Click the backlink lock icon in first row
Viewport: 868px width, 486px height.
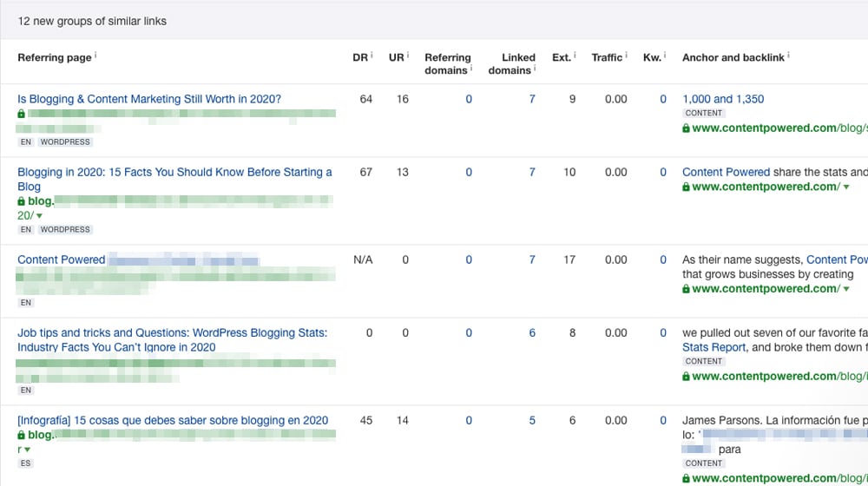tap(686, 128)
